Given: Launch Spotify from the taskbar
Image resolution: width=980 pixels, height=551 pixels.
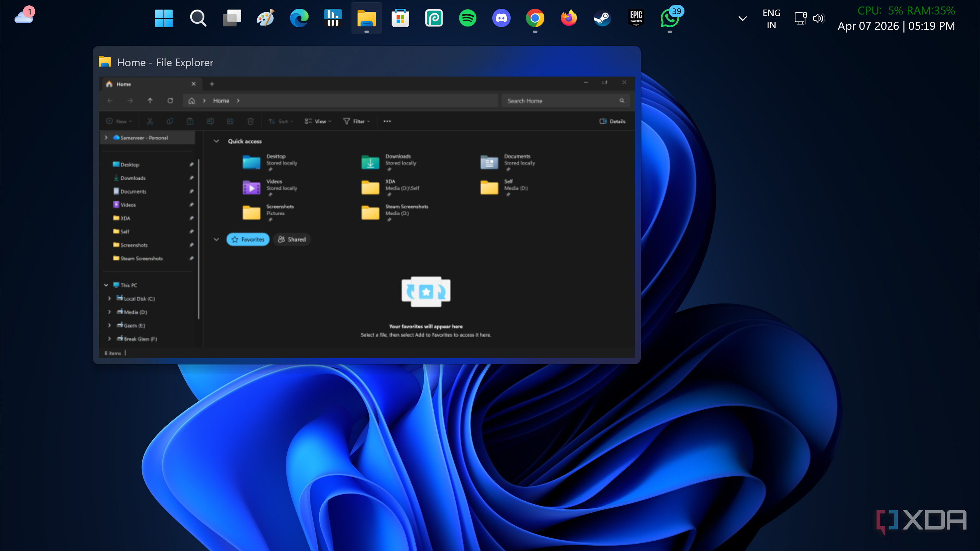Looking at the screenshot, I should [467, 18].
